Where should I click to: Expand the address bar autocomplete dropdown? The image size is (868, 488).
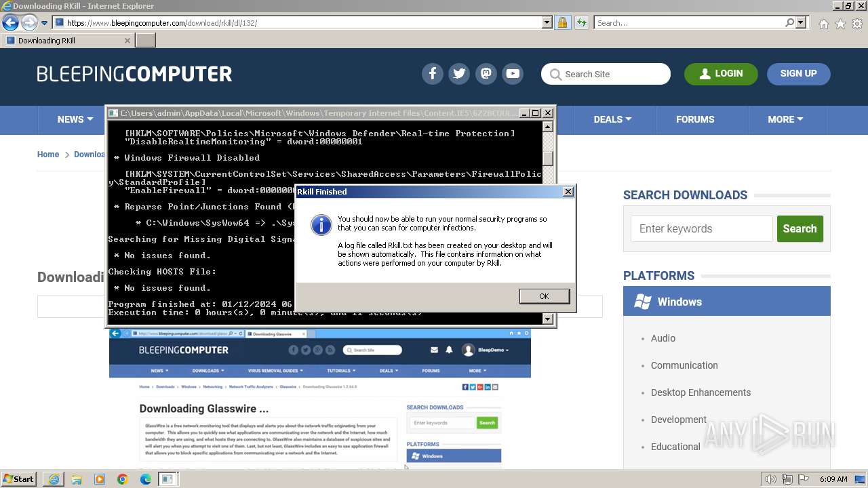547,23
